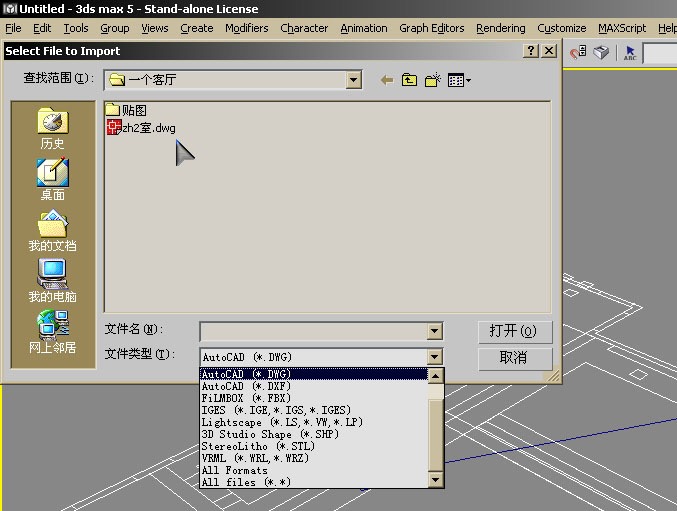Open the Character menu
Screen dimensions: 677x511
(x=304, y=28)
